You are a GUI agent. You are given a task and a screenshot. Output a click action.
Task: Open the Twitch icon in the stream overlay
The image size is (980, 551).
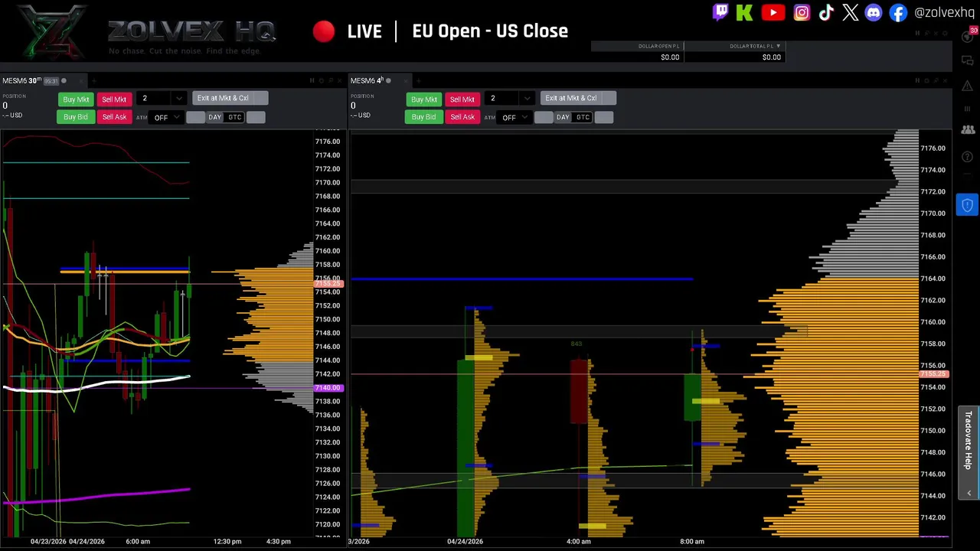click(x=720, y=12)
